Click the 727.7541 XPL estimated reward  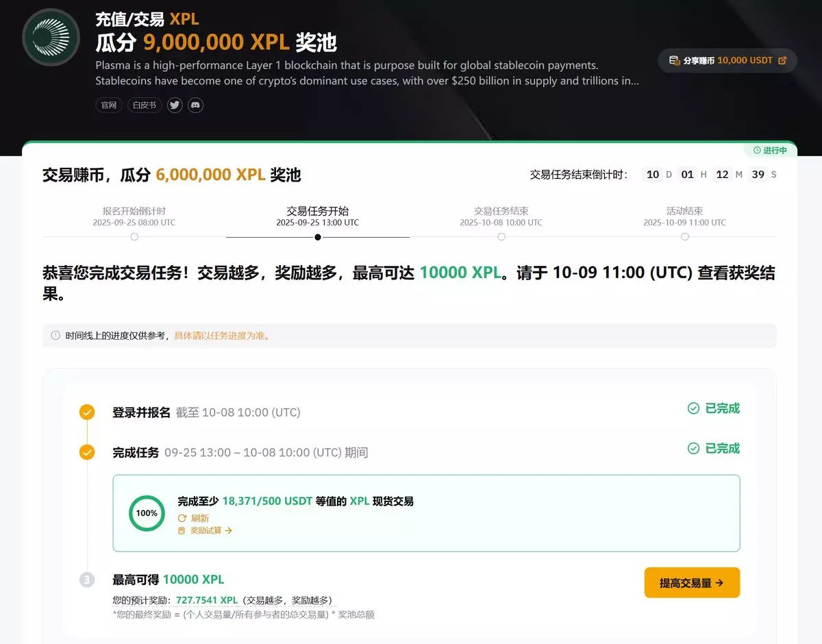tap(207, 600)
